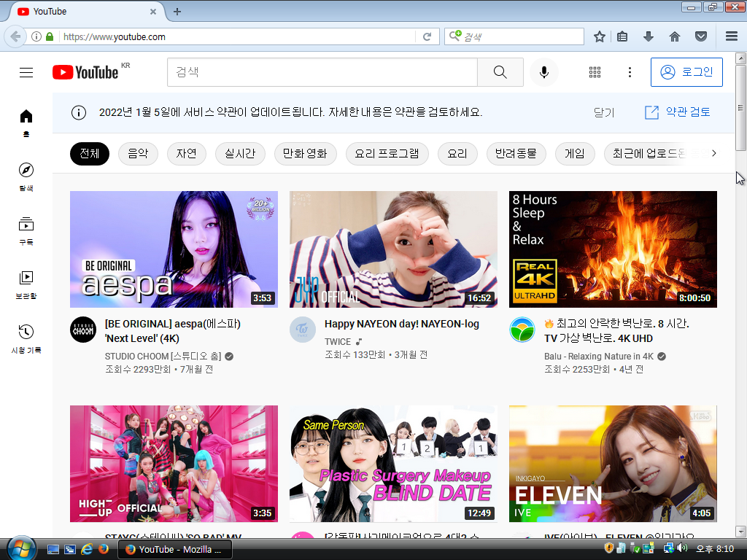Click the Firefox address bar URL

point(239,36)
